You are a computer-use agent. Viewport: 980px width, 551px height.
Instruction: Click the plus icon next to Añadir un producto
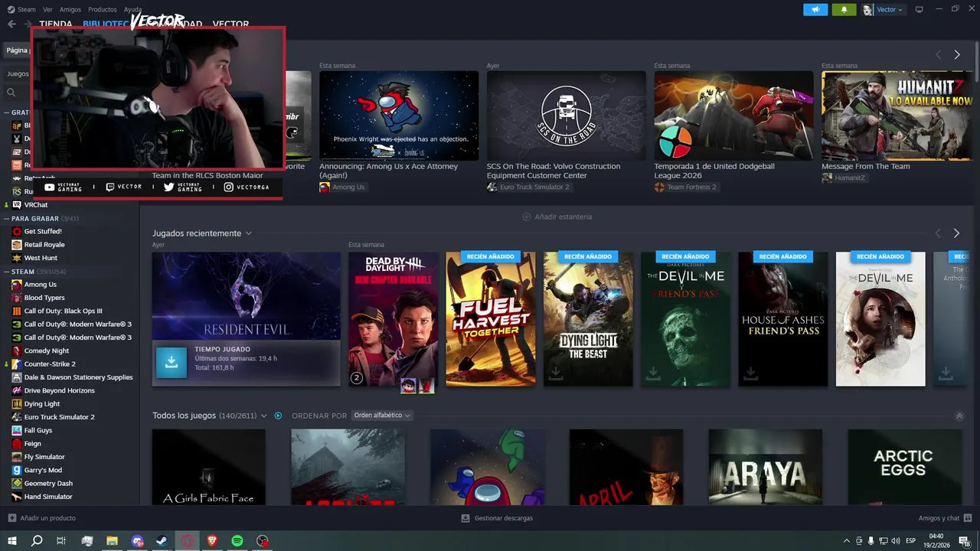pos(11,518)
